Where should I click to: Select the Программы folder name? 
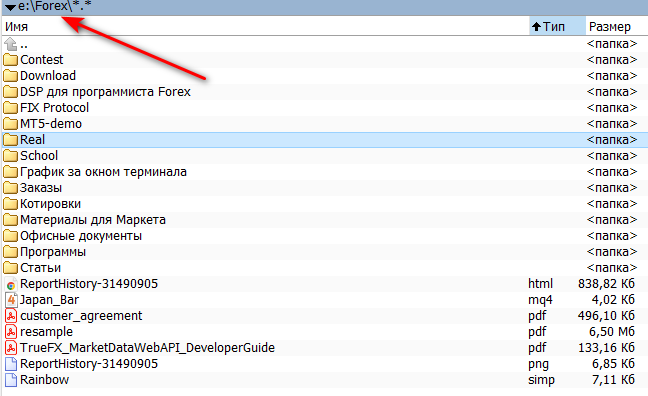53,252
